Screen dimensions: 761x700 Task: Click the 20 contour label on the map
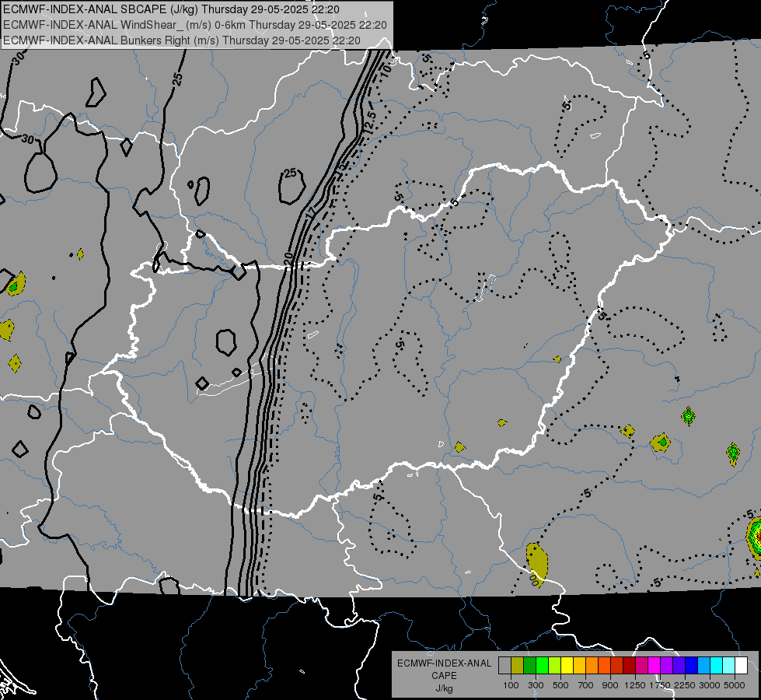[288, 257]
